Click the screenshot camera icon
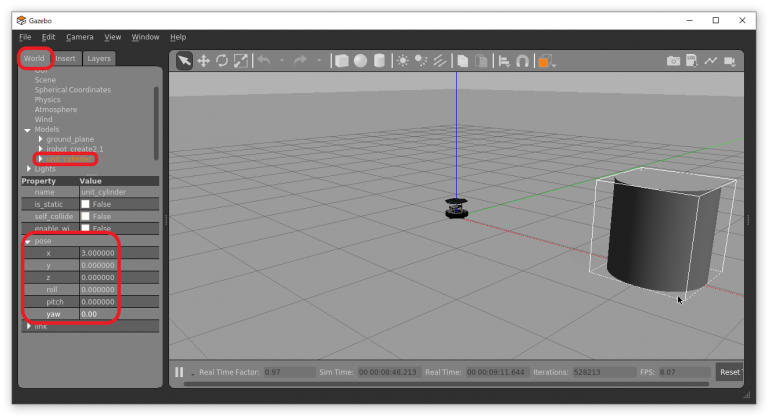The width and height of the screenshot is (768, 416). pyautogui.click(x=674, y=61)
